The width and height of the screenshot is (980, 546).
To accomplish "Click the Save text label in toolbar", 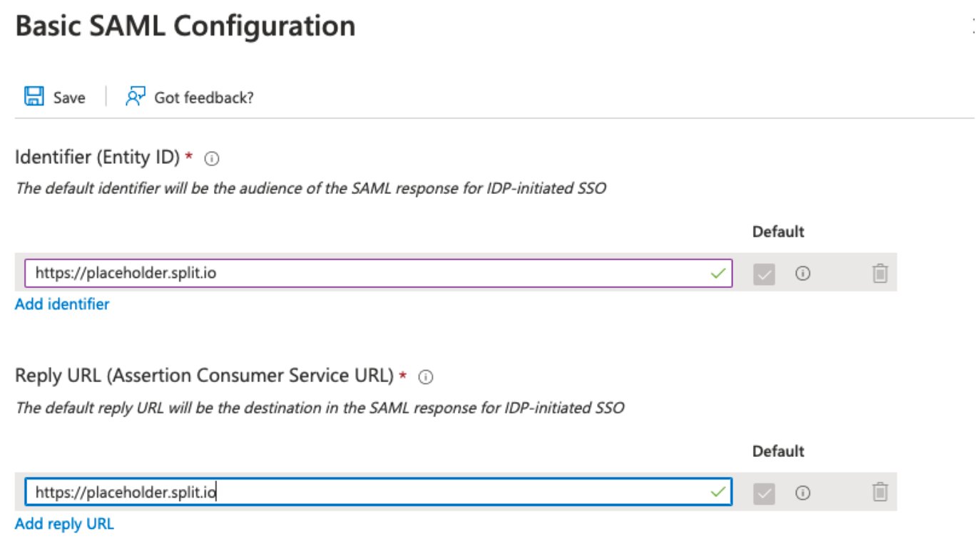I will 69,98.
